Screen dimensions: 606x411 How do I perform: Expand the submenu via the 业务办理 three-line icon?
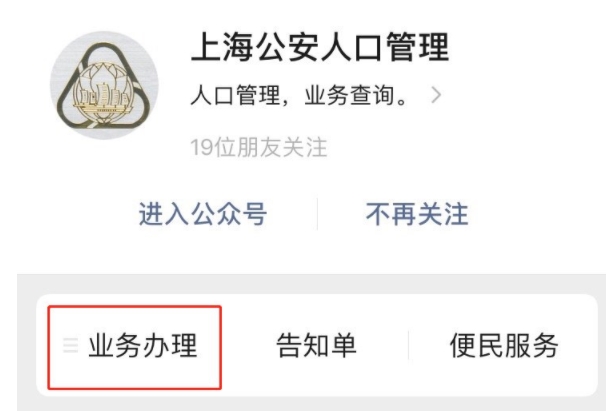tap(70, 345)
